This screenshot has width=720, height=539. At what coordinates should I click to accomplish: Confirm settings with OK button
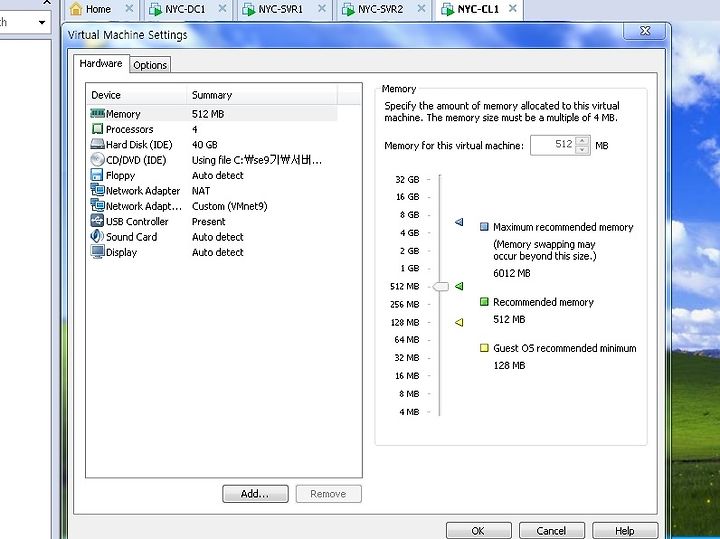point(478,530)
